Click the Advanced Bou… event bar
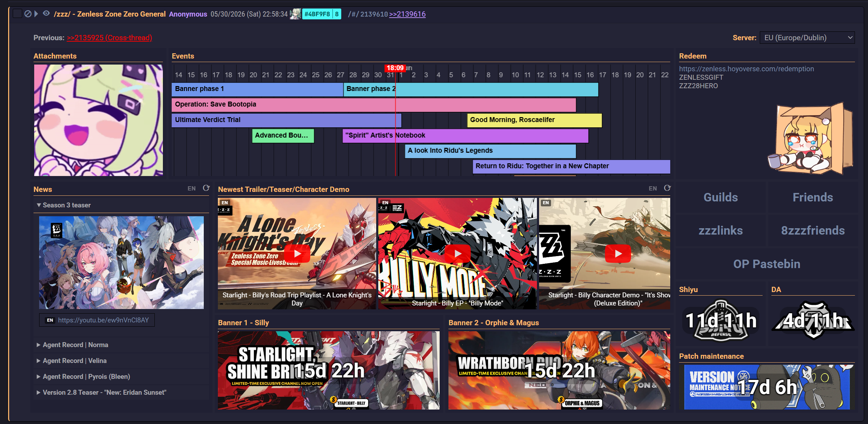The height and width of the screenshot is (424, 868). (283, 136)
